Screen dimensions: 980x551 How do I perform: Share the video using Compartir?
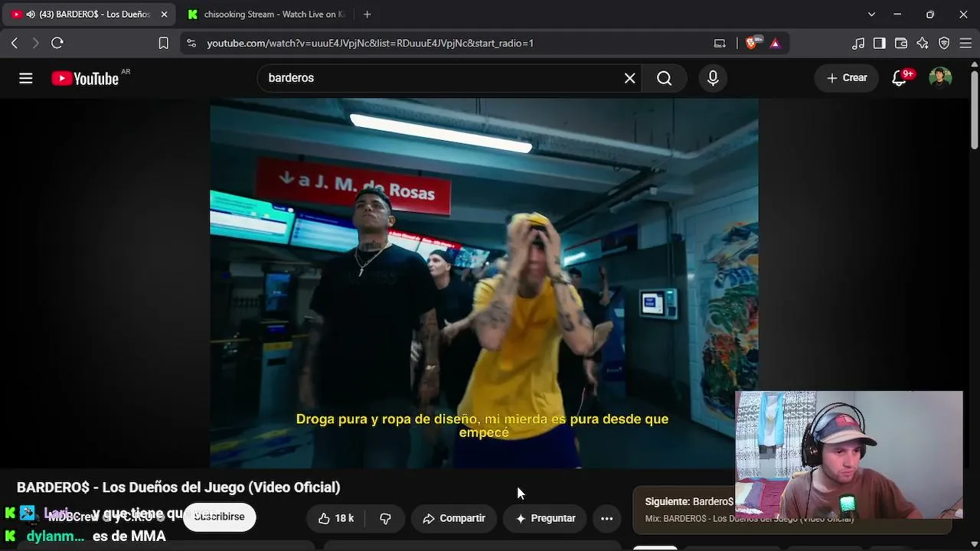[x=454, y=518]
